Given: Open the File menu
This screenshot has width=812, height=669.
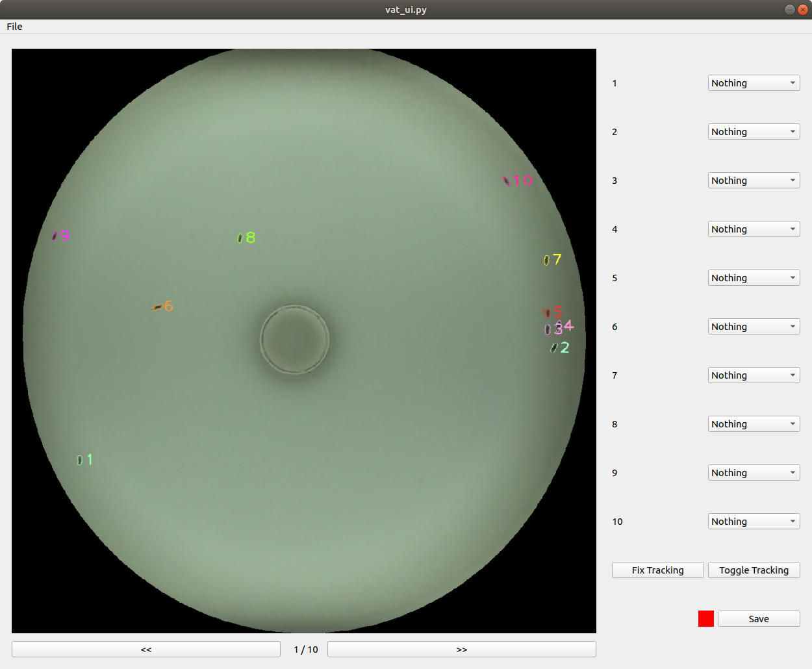Looking at the screenshot, I should point(14,27).
